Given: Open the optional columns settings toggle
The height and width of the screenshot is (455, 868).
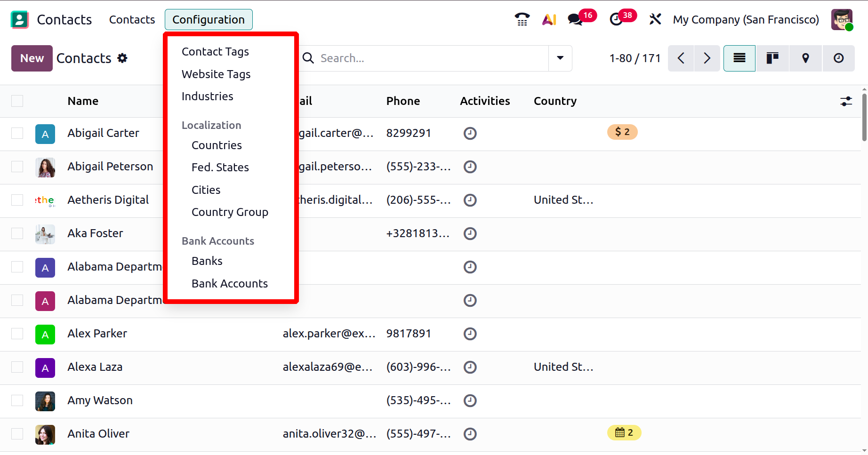Looking at the screenshot, I should (846, 101).
